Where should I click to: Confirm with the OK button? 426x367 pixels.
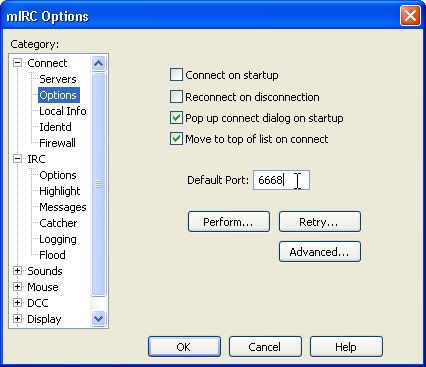click(x=184, y=347)
